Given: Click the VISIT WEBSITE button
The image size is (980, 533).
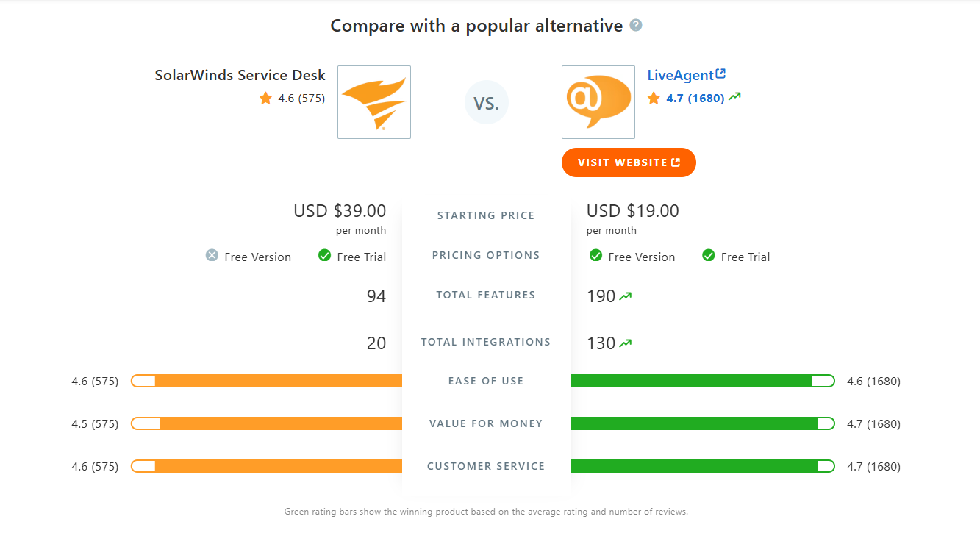Looking at the screenshot, I should pyautogui.click(x=629, y=162).
